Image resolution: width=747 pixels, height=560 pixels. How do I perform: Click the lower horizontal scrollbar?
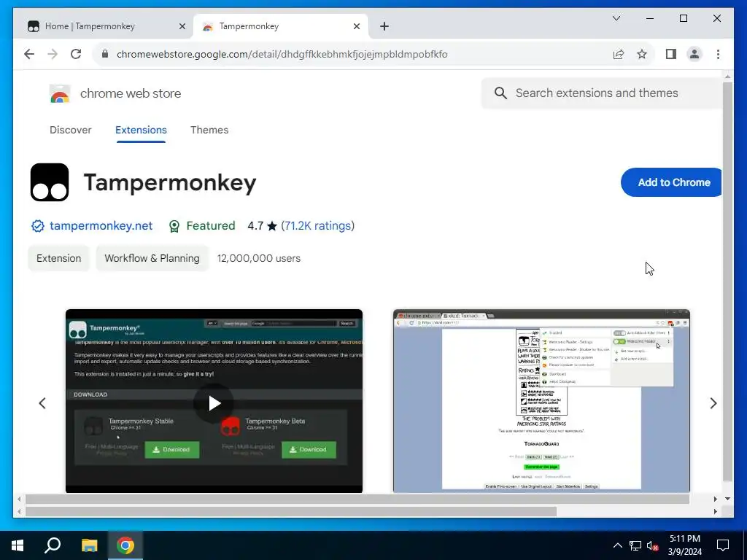pos(290,511)
